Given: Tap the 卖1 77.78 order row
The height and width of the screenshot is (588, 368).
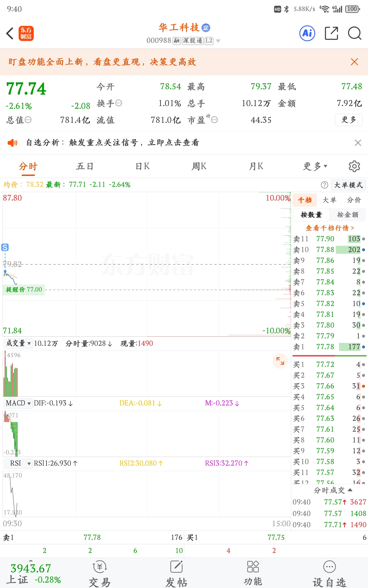Looking at the screenshot, I should point(329,347).
